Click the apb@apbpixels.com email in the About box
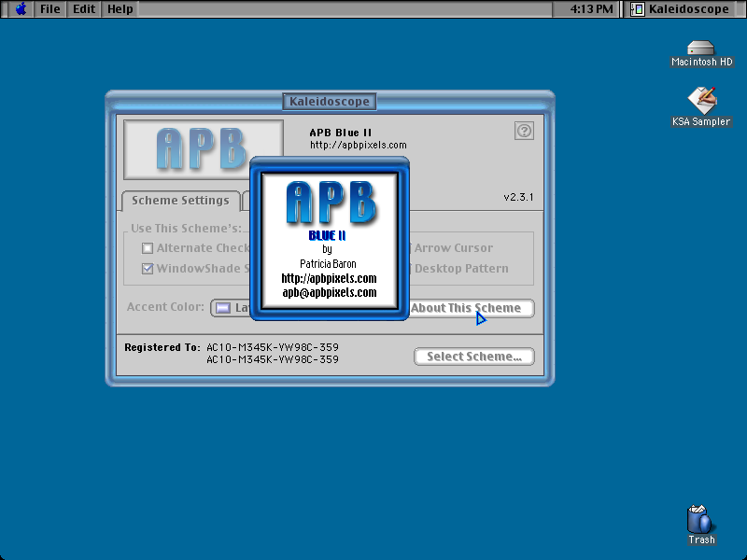 click(330, 292)
